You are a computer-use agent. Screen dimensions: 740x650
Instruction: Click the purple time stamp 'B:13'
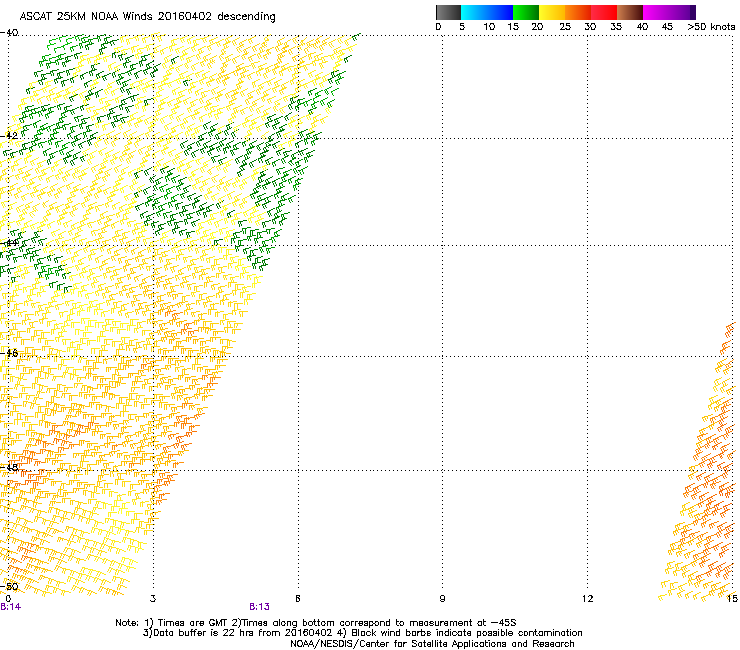pos(260,607)
